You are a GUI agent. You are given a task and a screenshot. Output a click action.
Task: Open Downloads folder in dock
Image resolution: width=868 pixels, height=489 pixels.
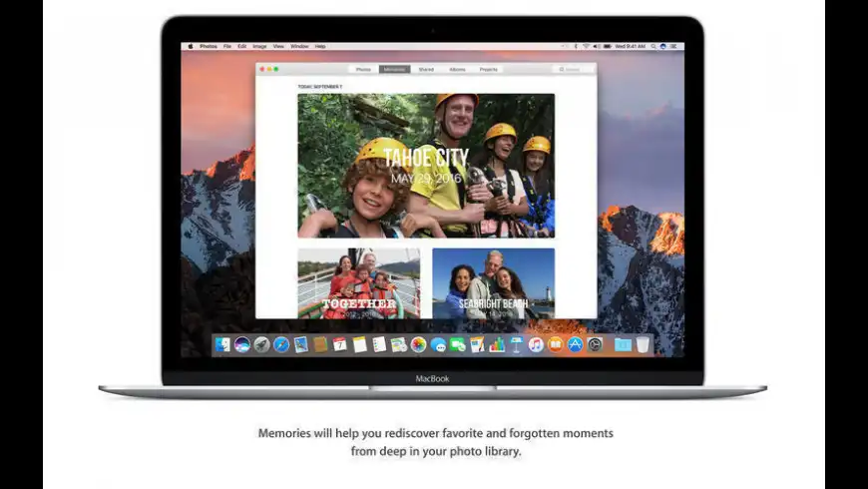[x=623, y=344]
